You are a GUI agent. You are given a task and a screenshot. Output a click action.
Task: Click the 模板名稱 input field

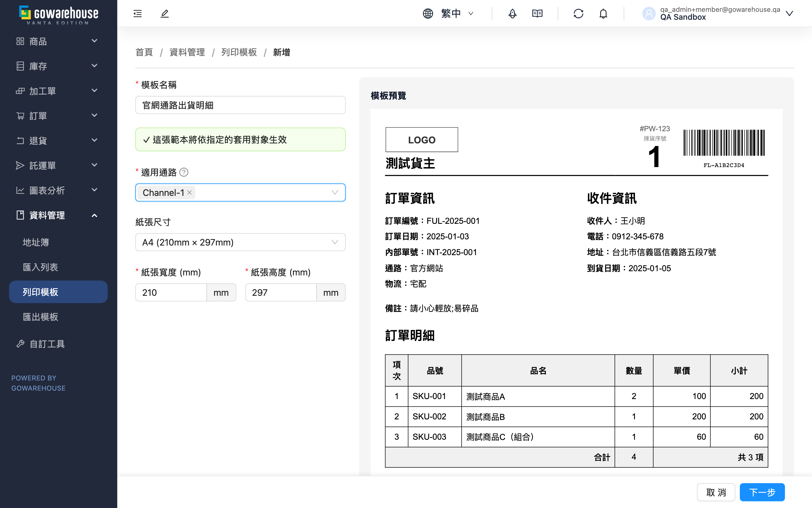point(240,105)
